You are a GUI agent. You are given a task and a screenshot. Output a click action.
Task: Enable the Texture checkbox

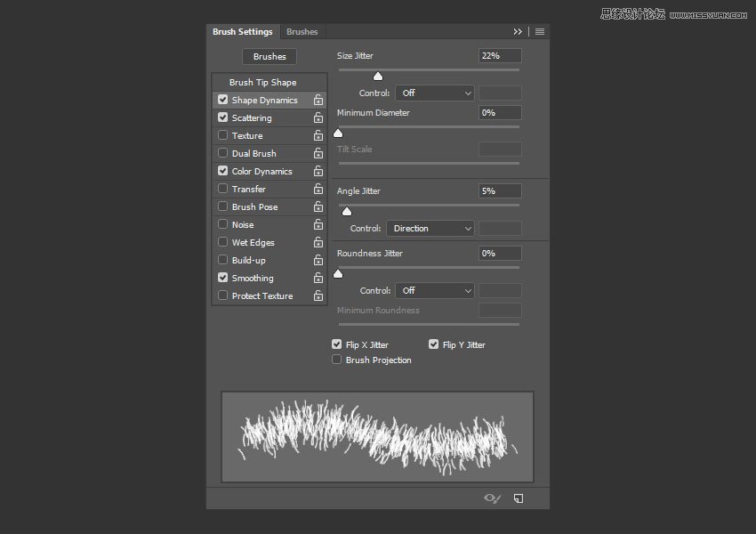221,135
